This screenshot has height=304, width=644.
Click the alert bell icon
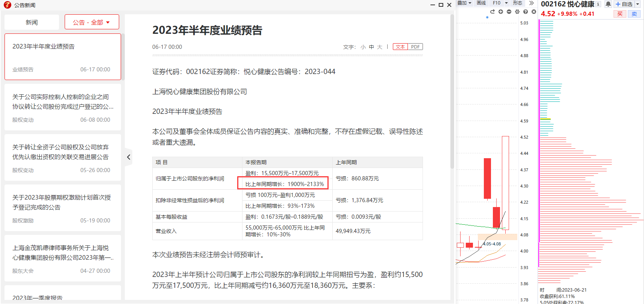pos(608,4)
